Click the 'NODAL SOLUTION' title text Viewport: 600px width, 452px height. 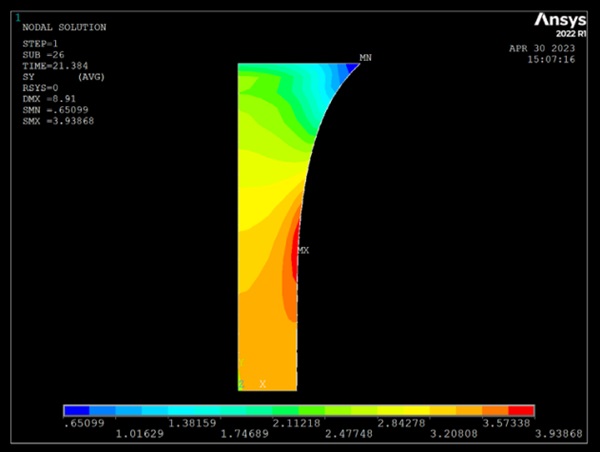click(64, 27)
